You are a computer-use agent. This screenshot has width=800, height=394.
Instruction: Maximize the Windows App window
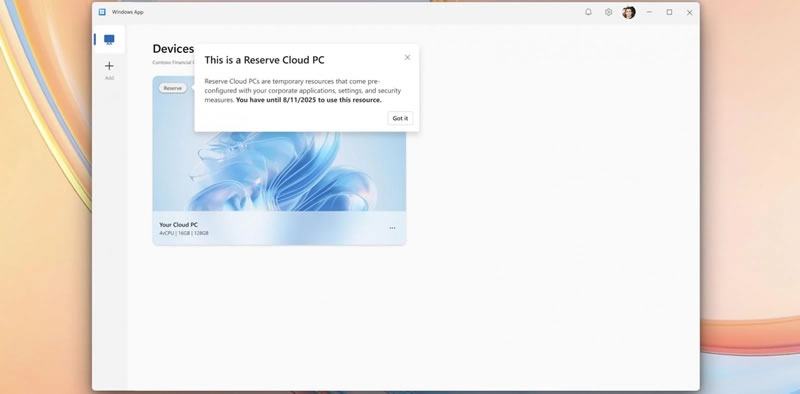point(669,12)
